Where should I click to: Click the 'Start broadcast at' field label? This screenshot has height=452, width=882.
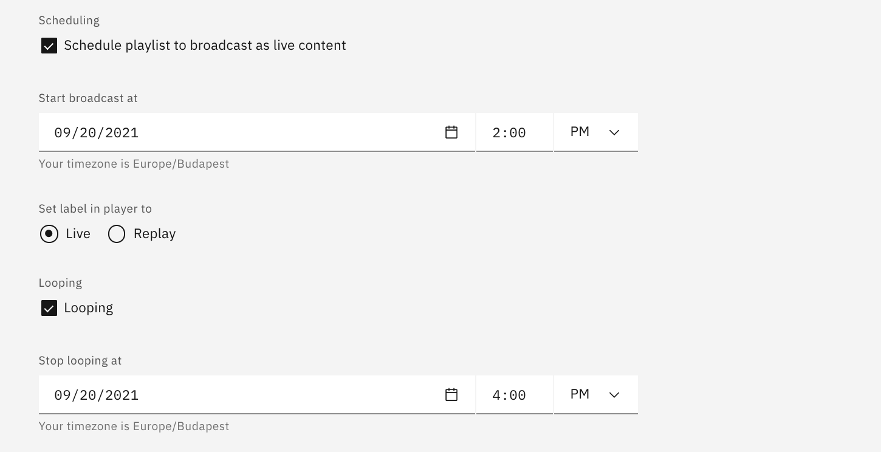pyautogui.click(x=88, y=98)
